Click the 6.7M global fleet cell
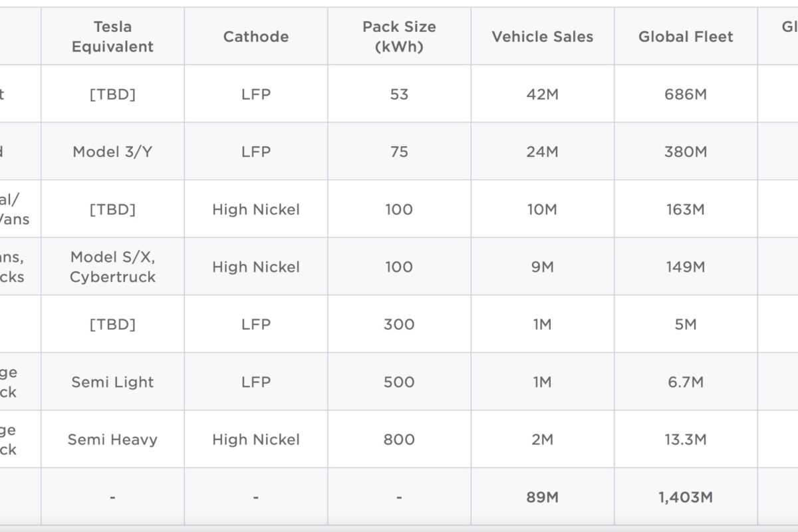 [686, 382]
